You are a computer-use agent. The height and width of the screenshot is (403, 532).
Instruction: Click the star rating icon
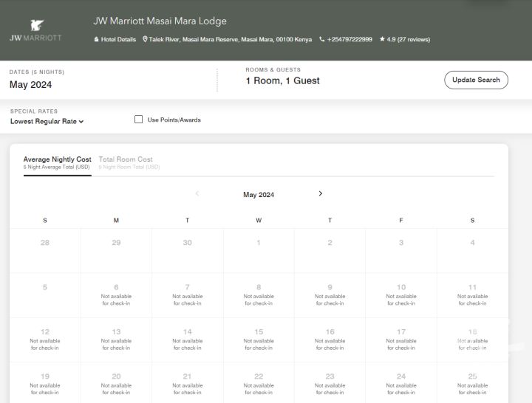click(381, 39)
